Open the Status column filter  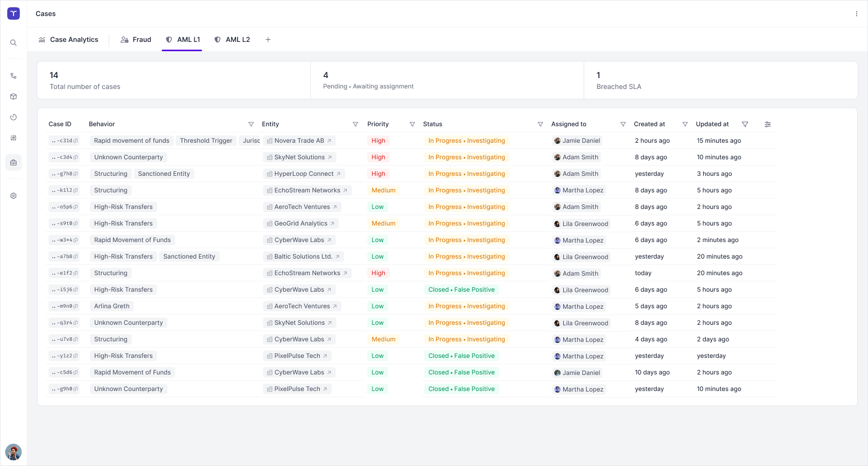click(540, 124)
